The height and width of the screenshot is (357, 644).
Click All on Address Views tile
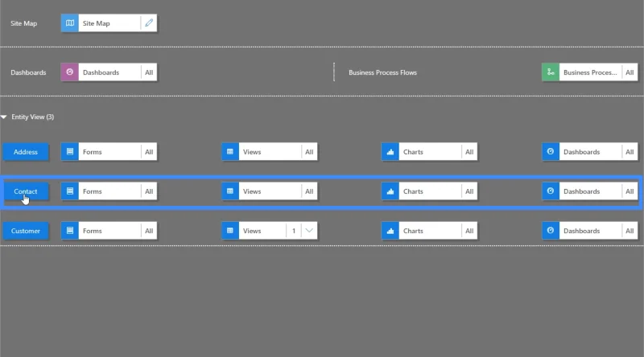(x=309, y=151)
